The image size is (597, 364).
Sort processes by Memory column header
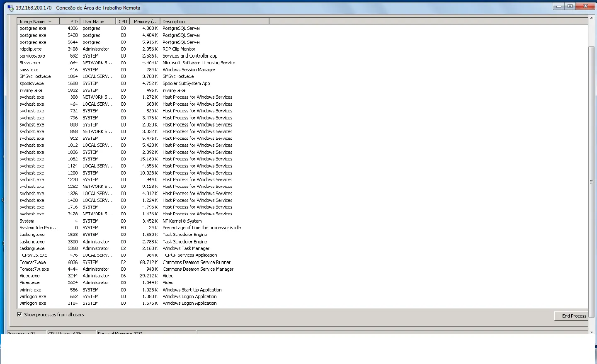pyautogui.click(x=145, y=22)
